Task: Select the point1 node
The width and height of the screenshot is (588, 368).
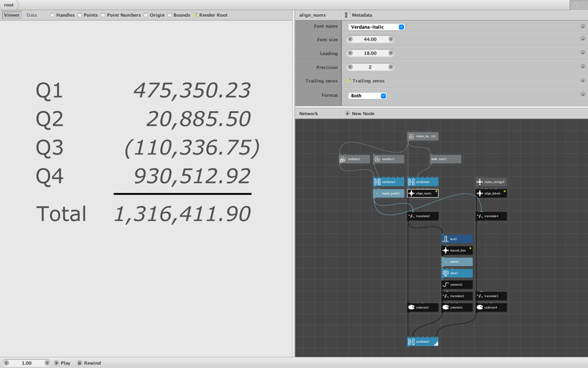Action: click(x=457, y=262)
